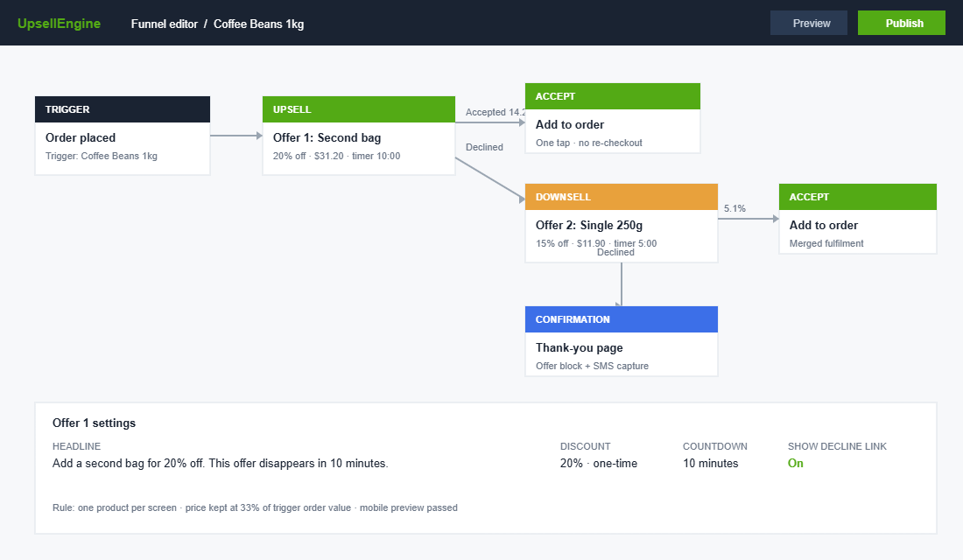Open the funnel Preview
The height and width of the screenshot is (560, 963).
pyautogui.click(x=809, y=23)
